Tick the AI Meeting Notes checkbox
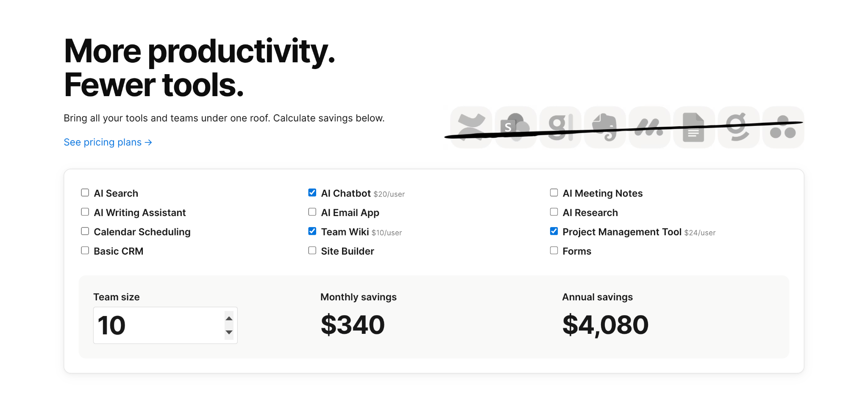The height and width of the screenshot is (405, 868). click(554, 193)
